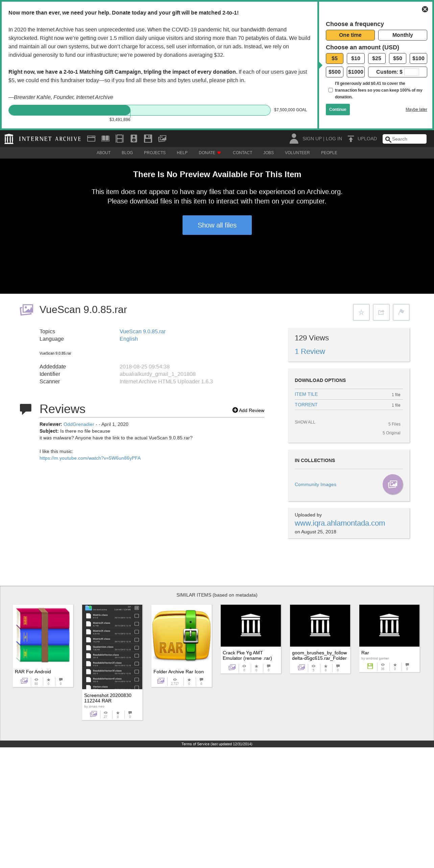Open the CONTACT menu item

[x=242, y=153]
